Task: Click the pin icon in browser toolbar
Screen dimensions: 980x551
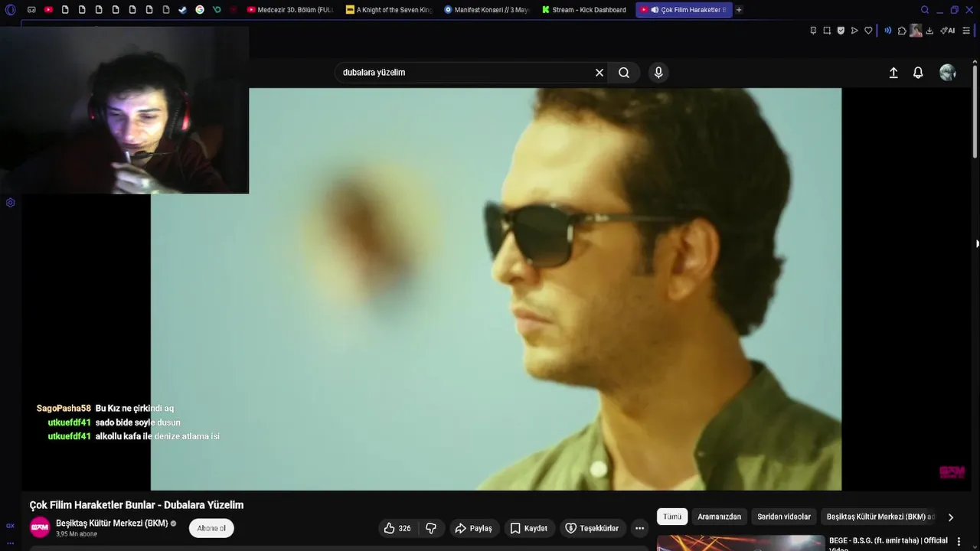Action: (813, 31)
